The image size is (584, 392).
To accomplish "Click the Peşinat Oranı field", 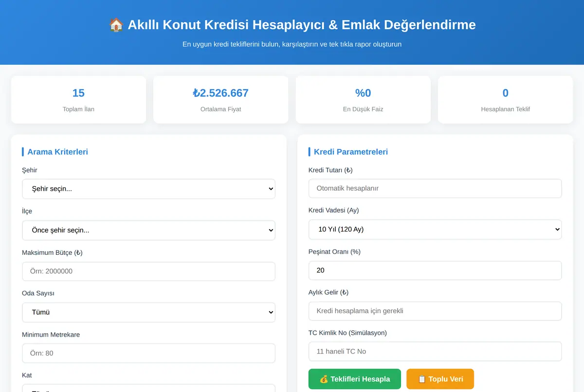I will (435, 270).
